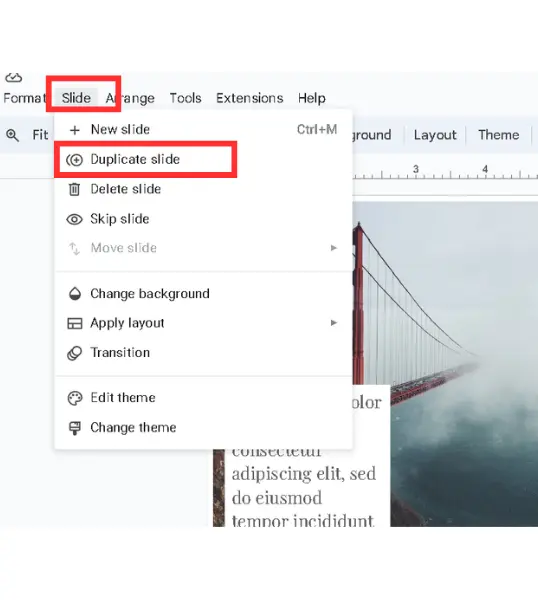538x600 pixels.
Task: Click the palette icon for Edit theme
Action: click(x=75, y=398)
